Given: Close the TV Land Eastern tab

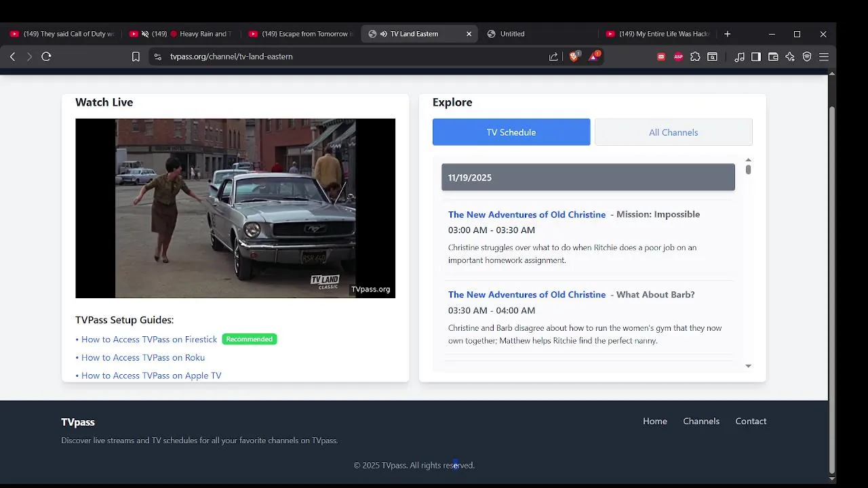Looking at the screenshot, I should pos(469,34).
